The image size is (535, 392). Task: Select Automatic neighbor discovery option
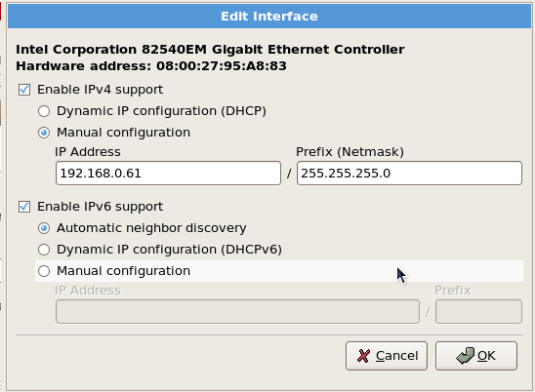click(44, 228)
